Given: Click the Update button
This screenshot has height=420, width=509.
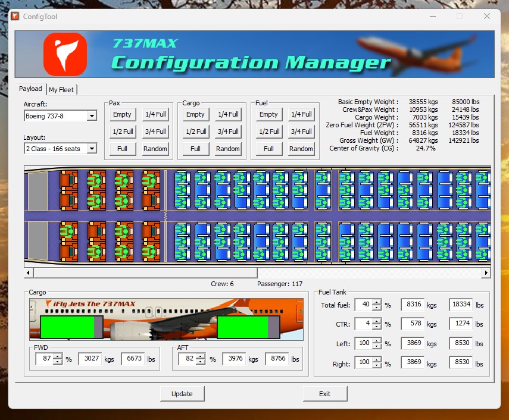Looking at the screenshot, I should 182,393.
